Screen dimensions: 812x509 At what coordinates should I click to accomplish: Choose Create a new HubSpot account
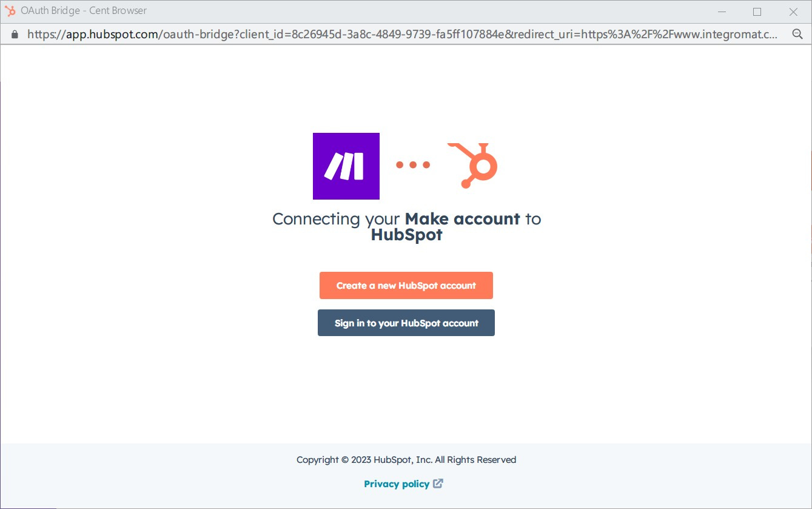[406, 285]
